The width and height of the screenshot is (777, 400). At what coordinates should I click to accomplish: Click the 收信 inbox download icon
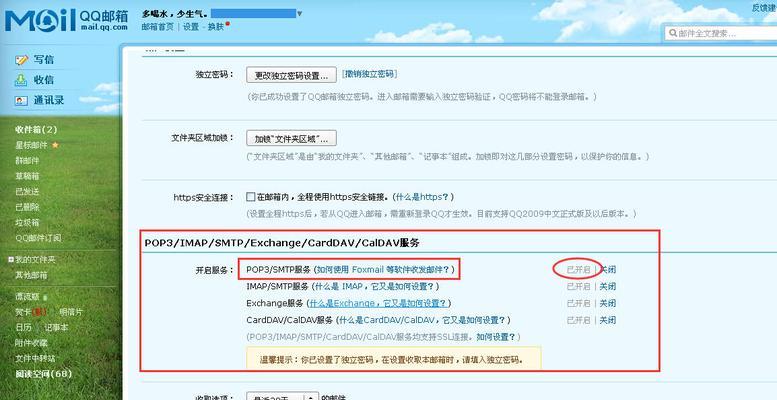[x=21, y=80]
